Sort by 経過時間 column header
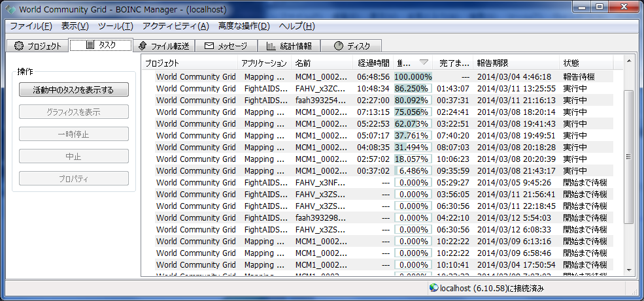The height and width of the screenshot is (301, 644). tap(373, 63)
